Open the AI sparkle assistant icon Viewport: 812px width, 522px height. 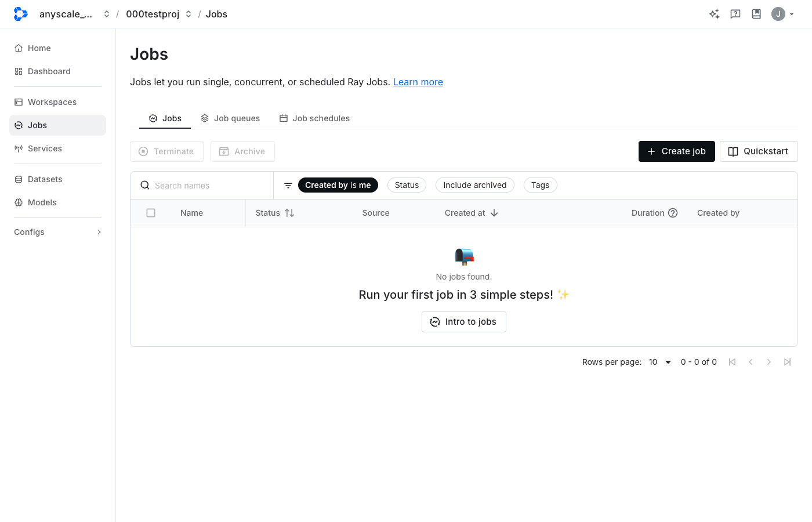(714, 14)
